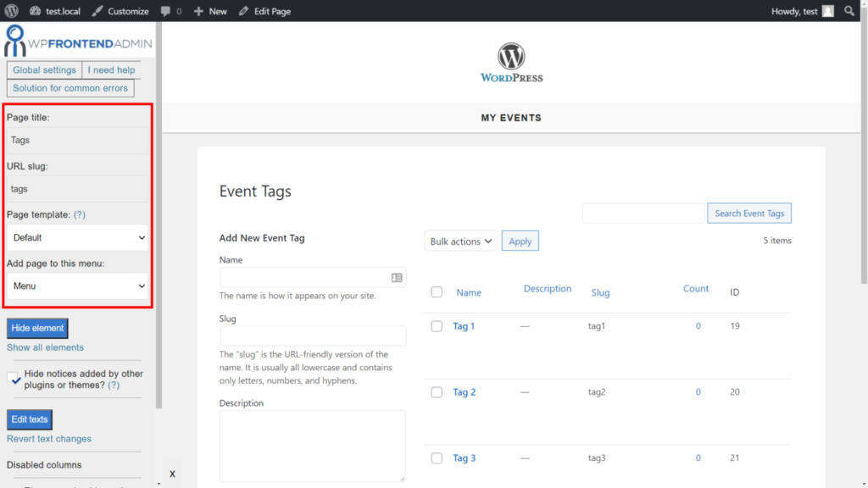Check the select-all checkbox in table header
This screenshot has height=488, width=868.
pyautogui.click(x=437, y=290)
